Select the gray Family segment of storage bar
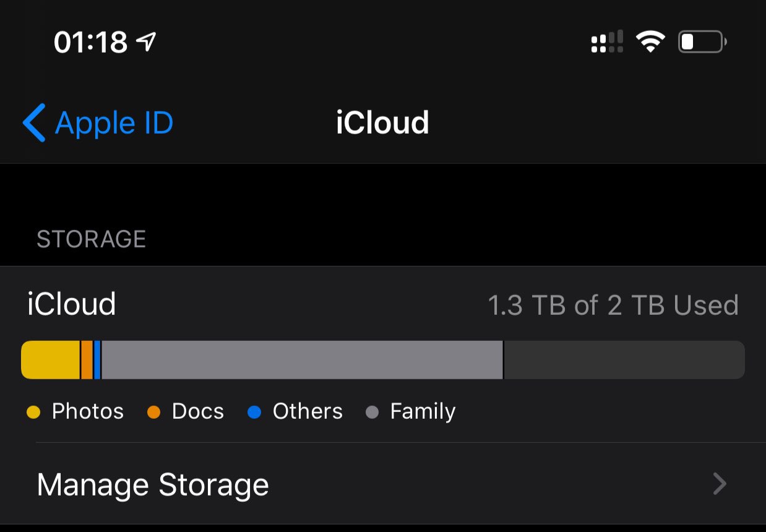The image size is (766, 532). [302, 359]
